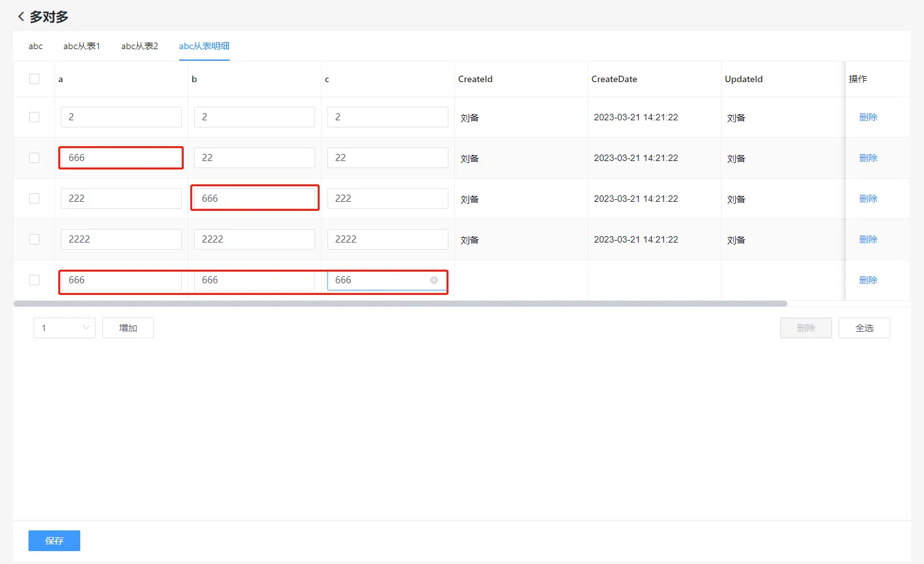Check the checkbox for the first row
The image size is (924, 564).
(34, 117)
